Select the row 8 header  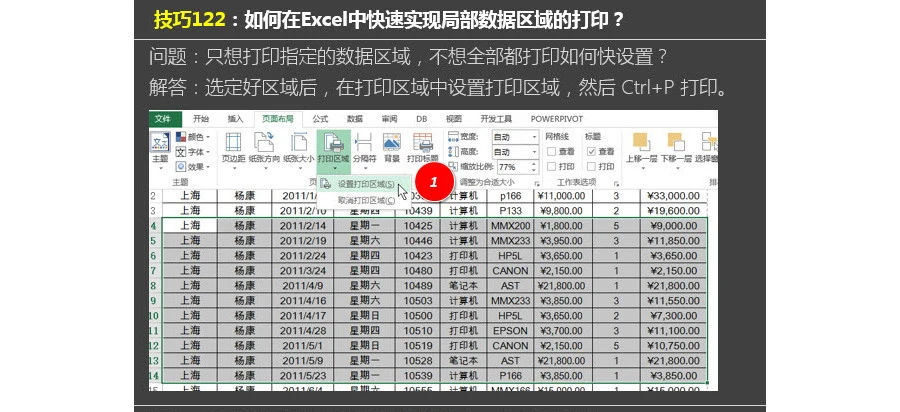[155, 285]
